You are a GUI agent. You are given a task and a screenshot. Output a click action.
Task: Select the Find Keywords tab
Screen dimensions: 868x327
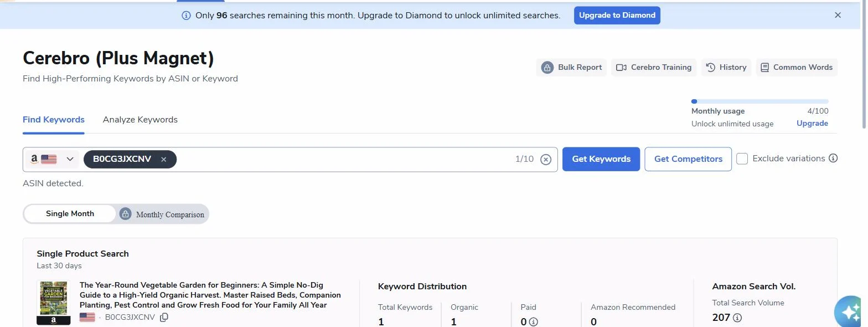coord(54,120)
